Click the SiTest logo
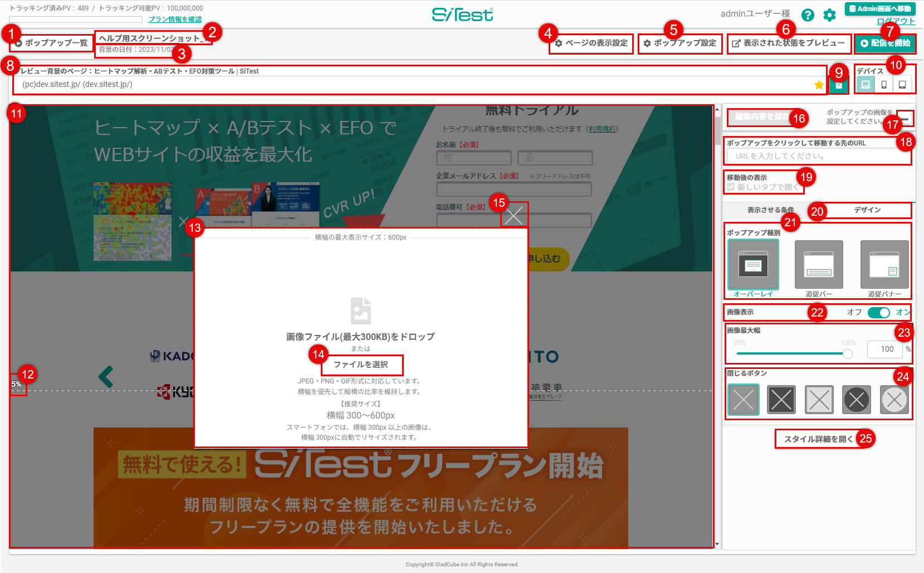The image size is (924, 573). click(x=462, y=14)
